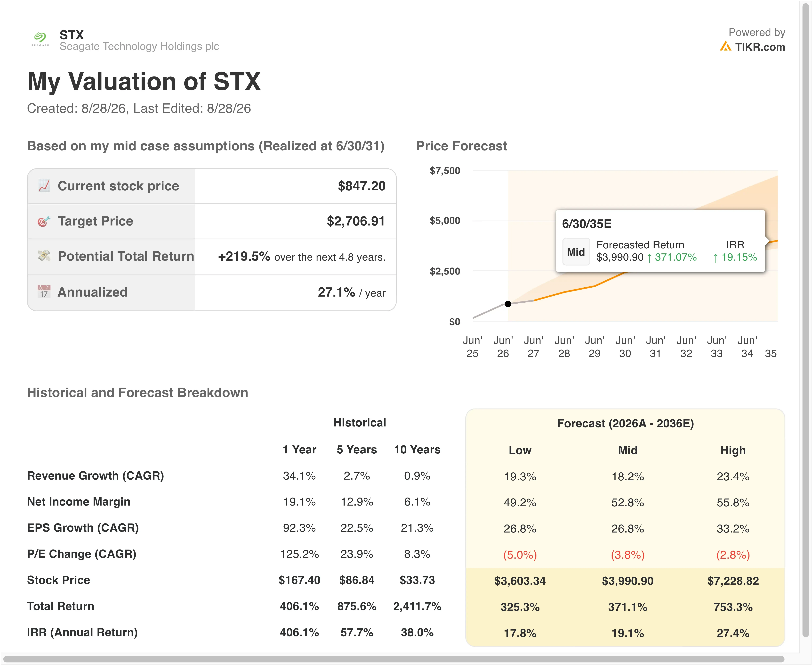The image size is (812, 666).
Task: Click the target icon beside Target Price
Action: click(44, 221)
